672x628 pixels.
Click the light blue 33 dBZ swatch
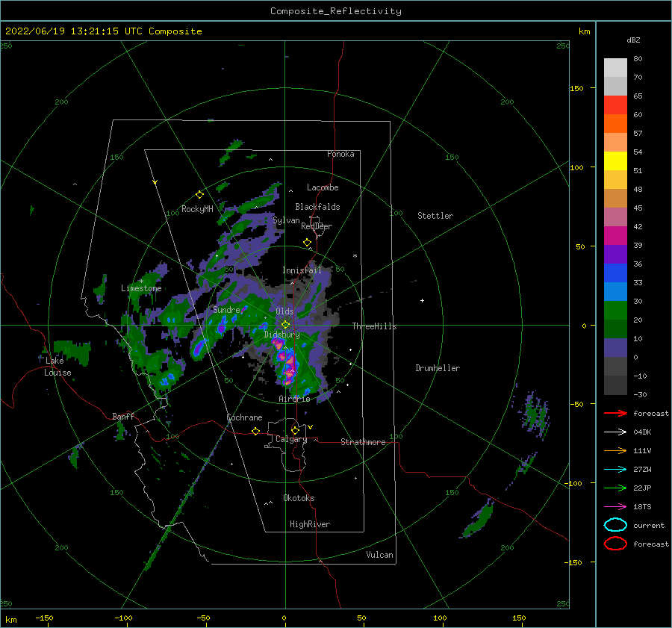click(x=615, y=291)
